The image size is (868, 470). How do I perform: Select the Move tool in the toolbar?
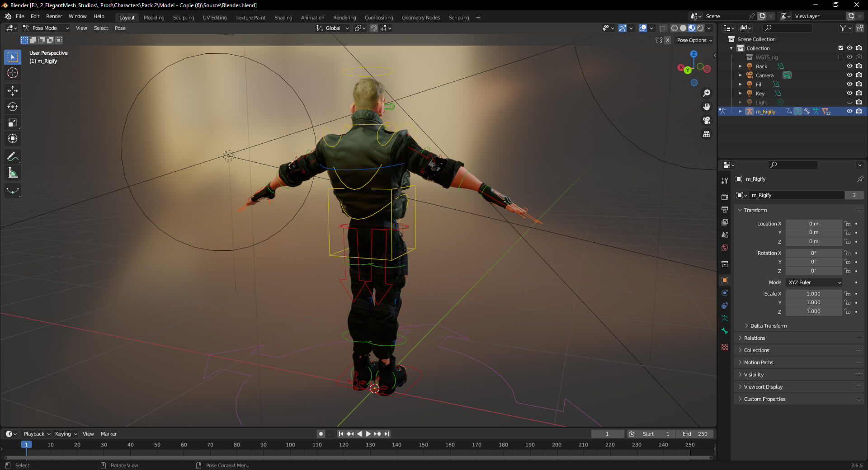pyautogui.click(x=13, y=91)
